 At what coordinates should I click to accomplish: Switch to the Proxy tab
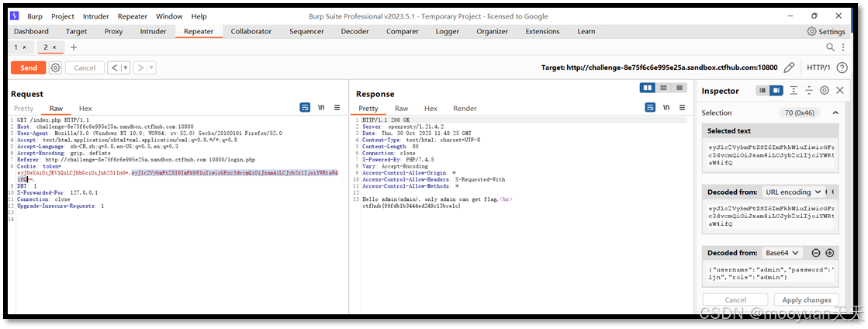point(113,32)
